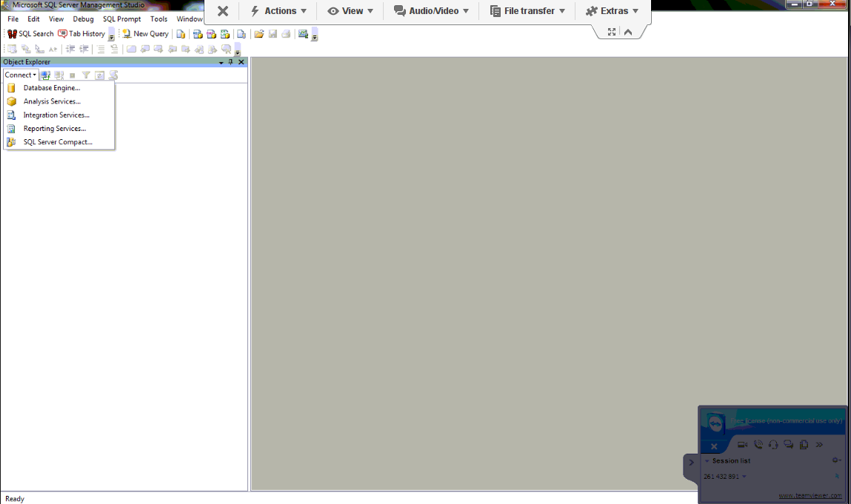Viewport: 851px width, 504px height.
Task: Click Decrease Indent icon in editor toolbar
Action: tap(70, 49)
